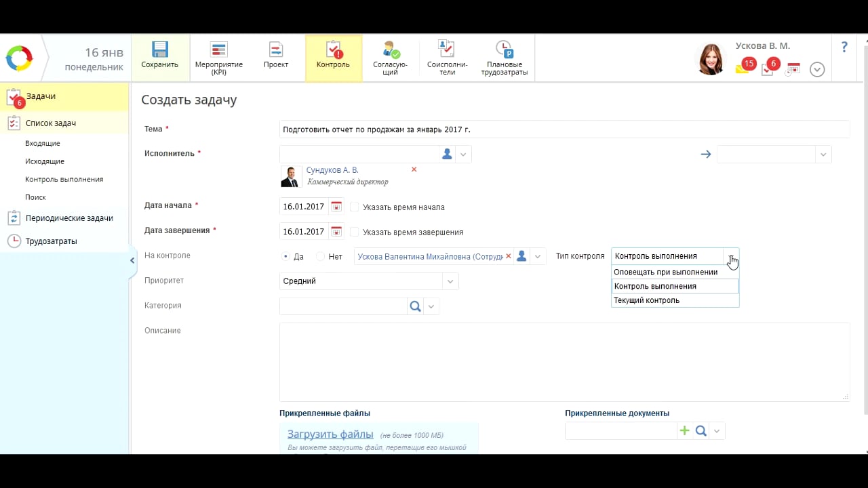This screenshot has width=868, height=488.
Task: Enable Указать время начала checkbox
Action: click(354, 207)
